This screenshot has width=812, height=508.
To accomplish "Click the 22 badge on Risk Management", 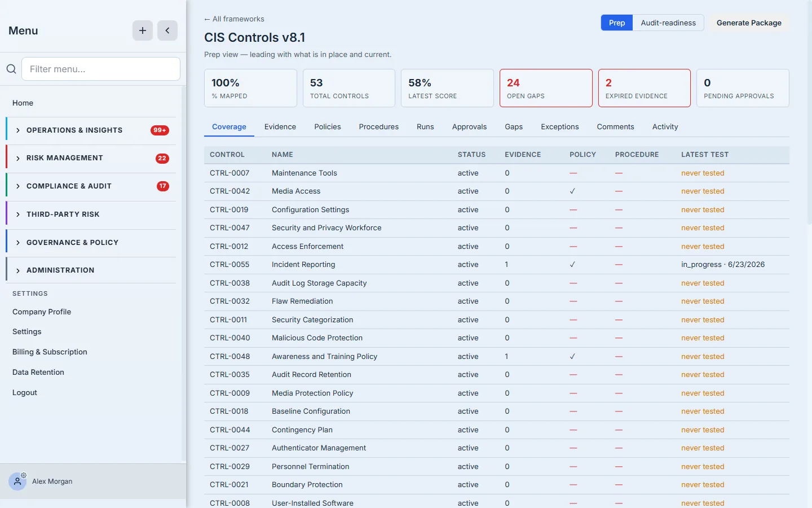I will pos(162,158).
